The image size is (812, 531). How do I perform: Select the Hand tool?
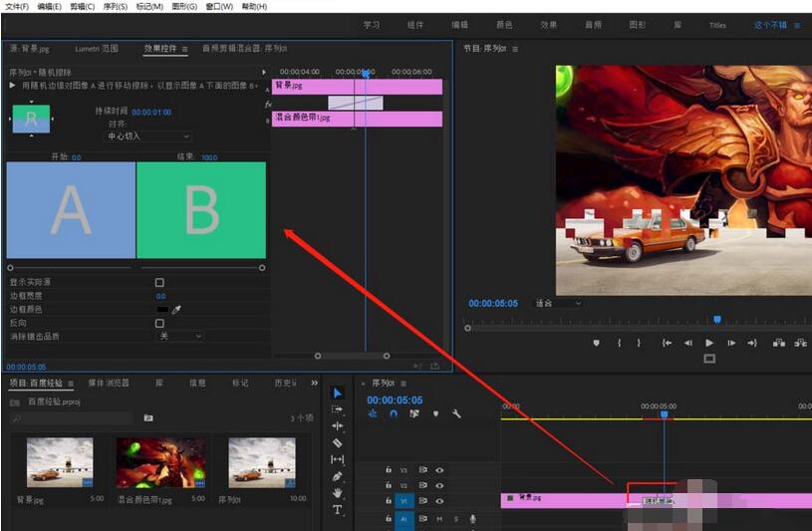337,492
